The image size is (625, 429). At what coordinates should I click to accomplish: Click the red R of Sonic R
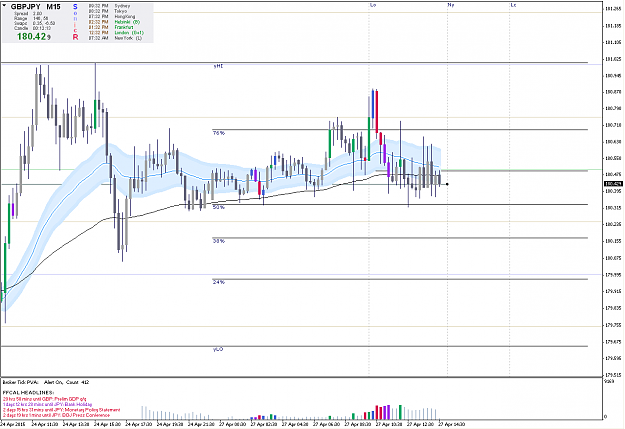[75, 37]
